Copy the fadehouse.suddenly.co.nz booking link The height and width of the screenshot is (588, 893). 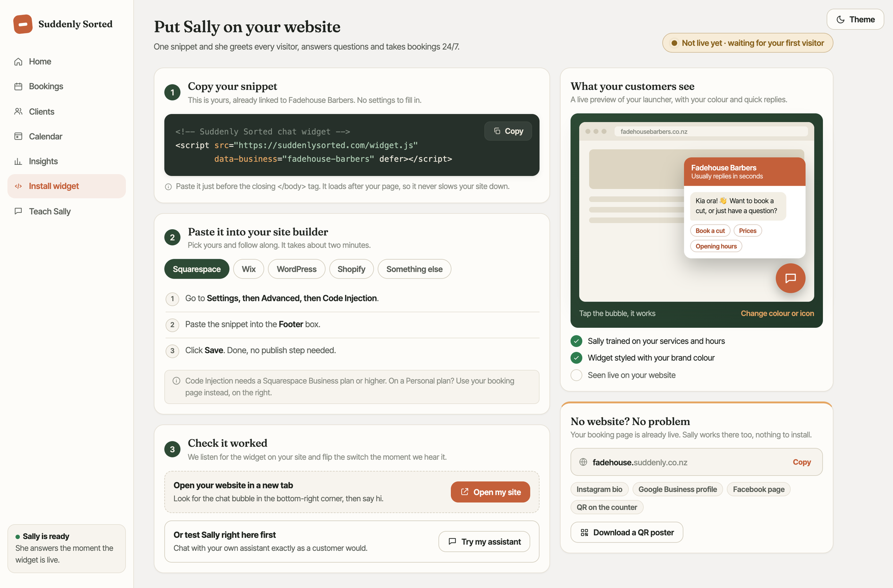pyautogui.click(x=801, y=462)
